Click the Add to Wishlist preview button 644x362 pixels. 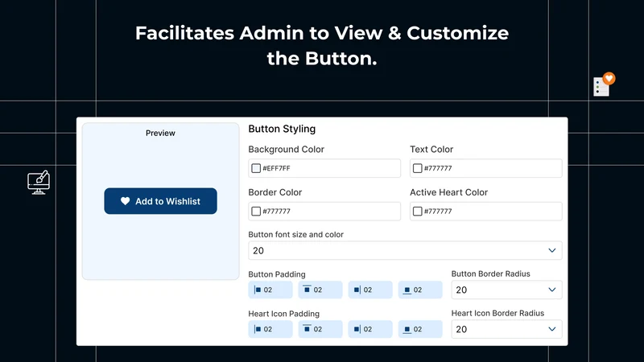[160, 201]
